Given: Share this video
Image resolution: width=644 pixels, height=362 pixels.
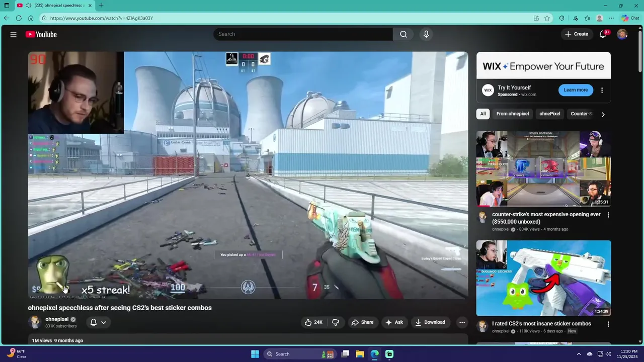Looking at the screenshot, I should point(362,322).
